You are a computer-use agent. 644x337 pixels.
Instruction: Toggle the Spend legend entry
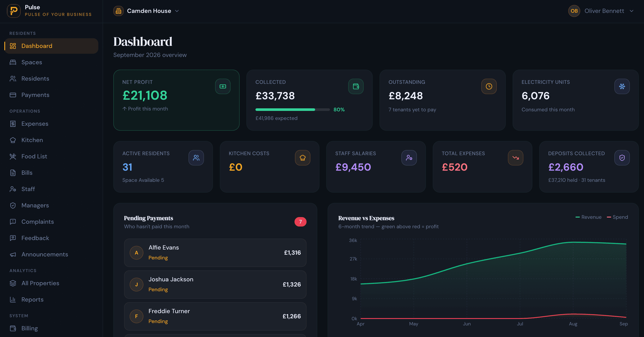click(618, 217)
